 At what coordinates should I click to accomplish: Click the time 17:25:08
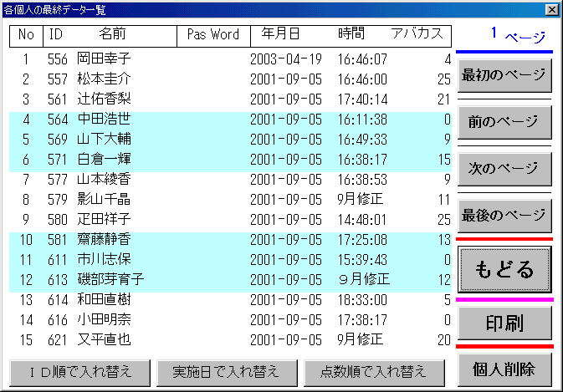click(x=362, y=240)
